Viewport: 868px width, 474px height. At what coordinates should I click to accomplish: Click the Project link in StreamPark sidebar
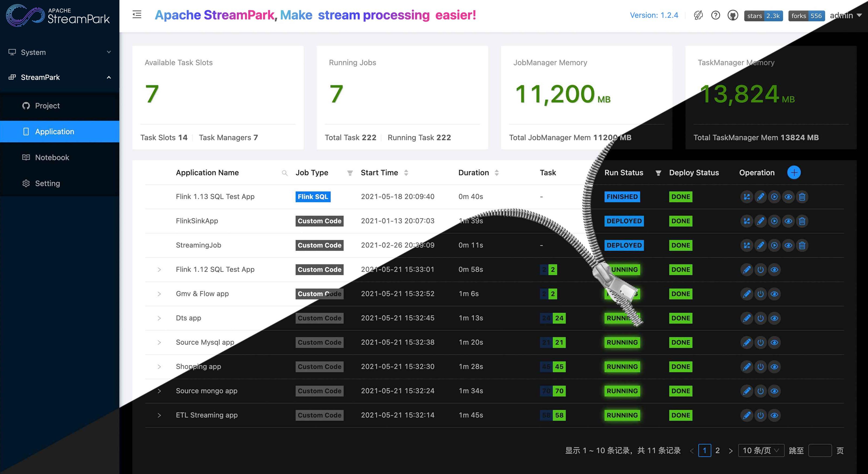click(47, 106)
